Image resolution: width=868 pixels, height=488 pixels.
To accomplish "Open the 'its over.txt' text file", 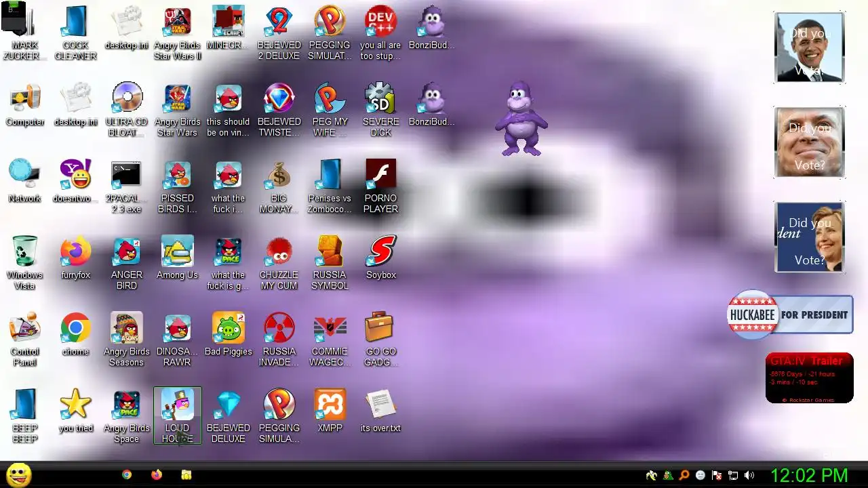I will click(x=381, y=411).
